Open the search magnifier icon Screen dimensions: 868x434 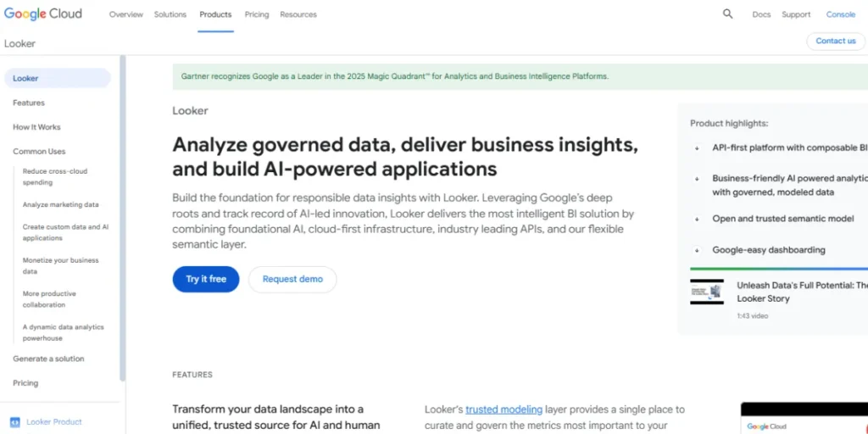(727, 14)
